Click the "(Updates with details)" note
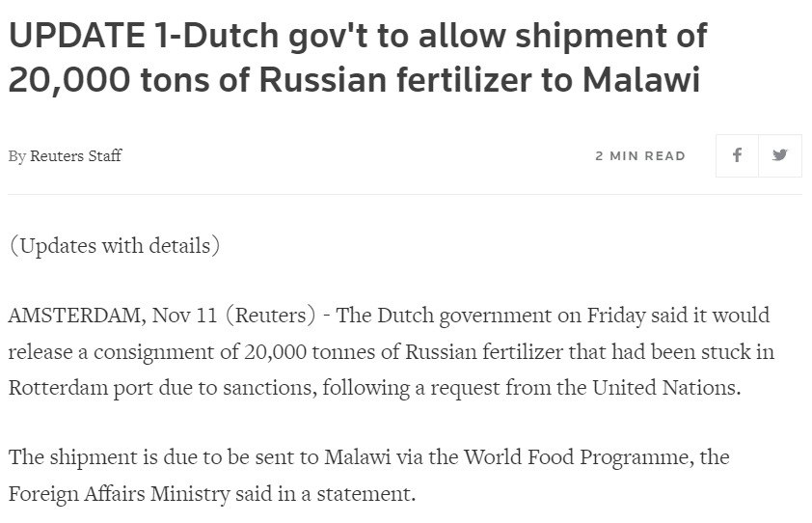This screenshot has width=812, height=523. click(x=115, y=245)
